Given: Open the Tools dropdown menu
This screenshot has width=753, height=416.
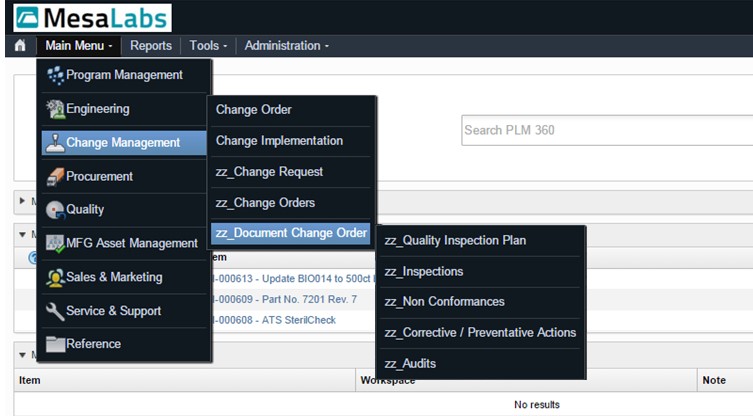Looking at the screenshot, I should [208, 46].
